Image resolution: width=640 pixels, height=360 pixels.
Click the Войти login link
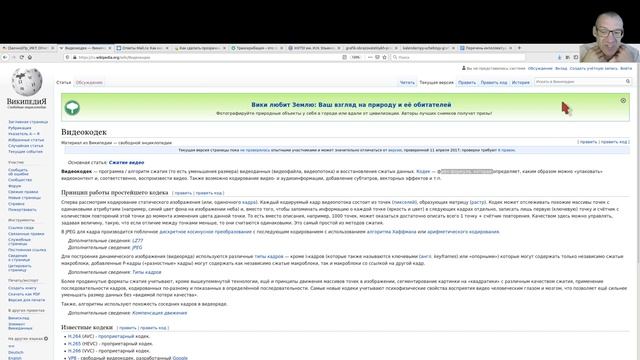point(626,69)
